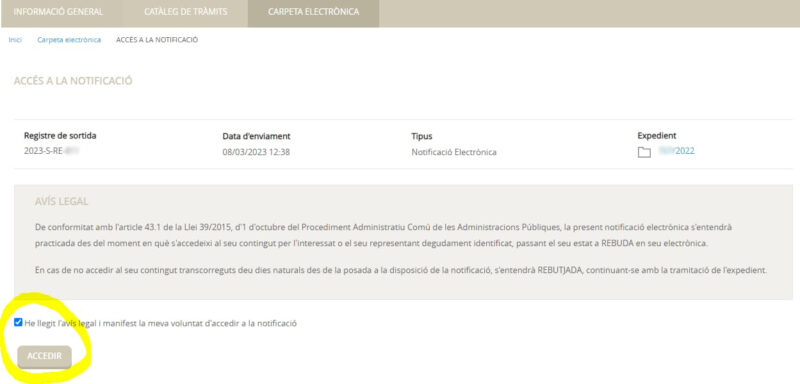Image resolution: width=800 pixels, height=384 pixels.
Task: Click the 'He llegit l'avís legal' checkbox label
Action: pos(161,323)
